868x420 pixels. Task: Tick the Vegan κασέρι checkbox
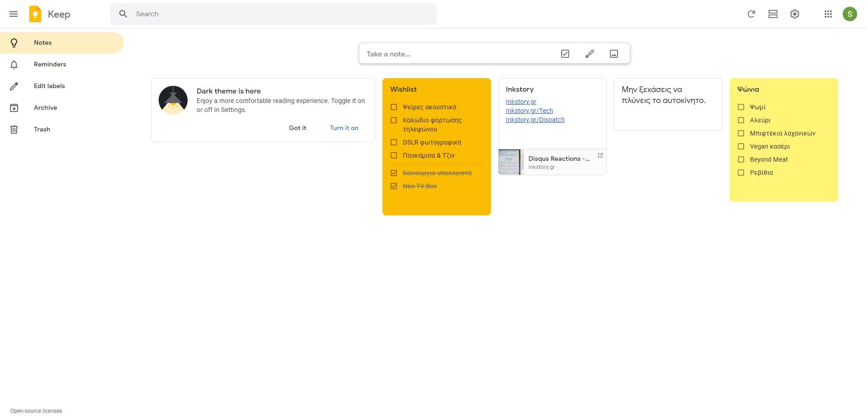[741, 146]
